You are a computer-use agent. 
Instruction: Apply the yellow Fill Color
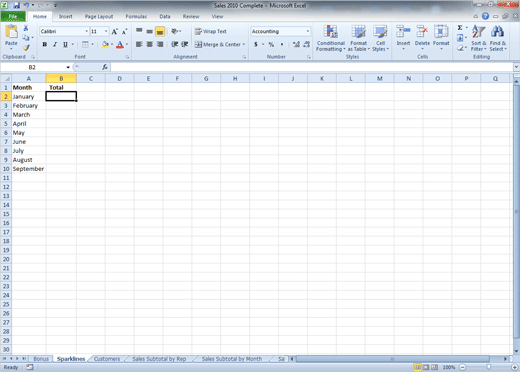point(105,44)
